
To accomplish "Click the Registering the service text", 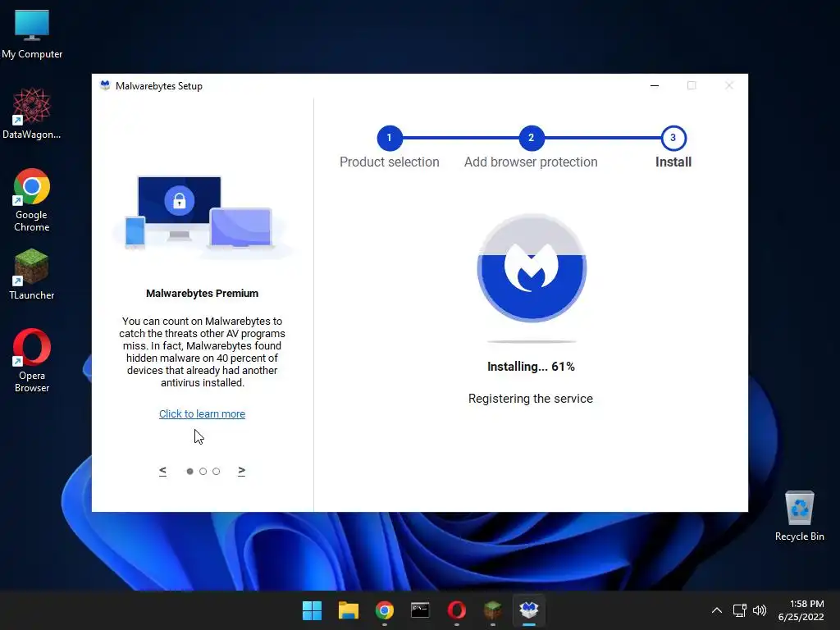I will pos(531,399).
